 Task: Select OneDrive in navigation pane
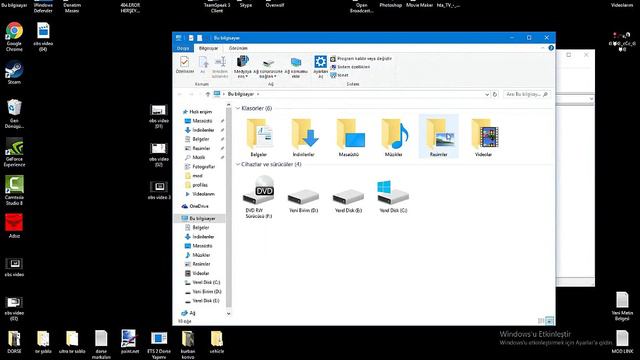pyautogui.click(x=196, y=207)
